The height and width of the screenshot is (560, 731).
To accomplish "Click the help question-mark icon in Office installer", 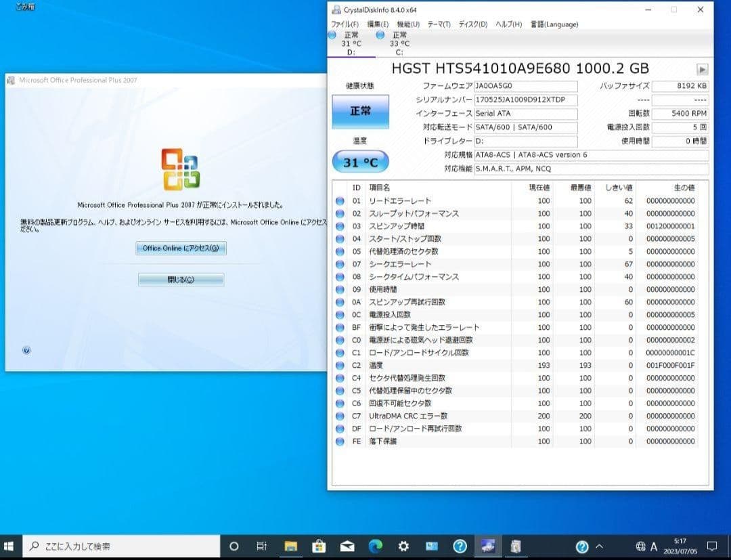I will 26,350.
